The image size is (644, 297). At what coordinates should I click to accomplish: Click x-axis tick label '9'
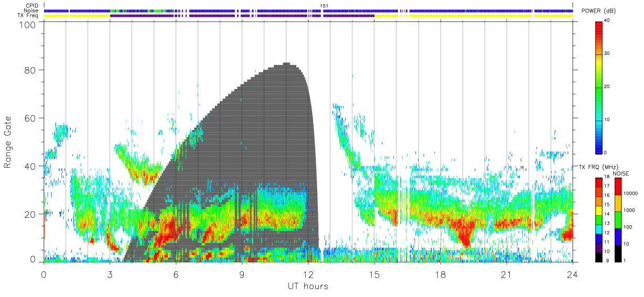point(242,274)
